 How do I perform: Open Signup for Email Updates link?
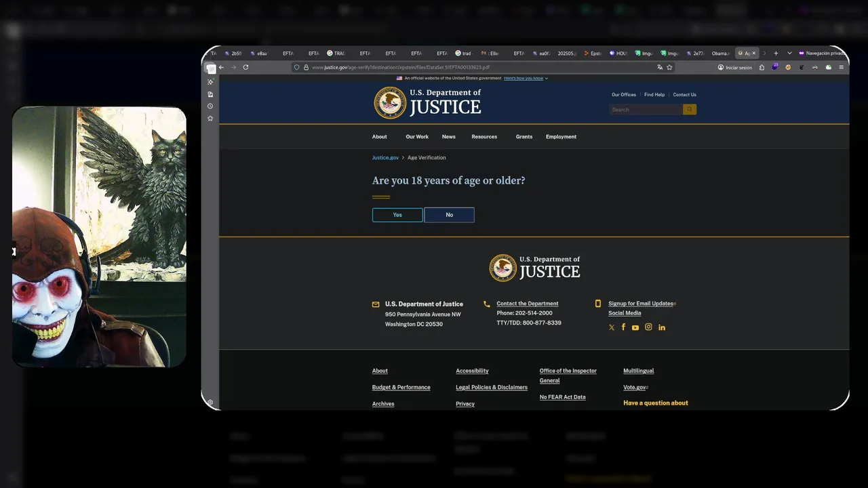pos(642,304)
